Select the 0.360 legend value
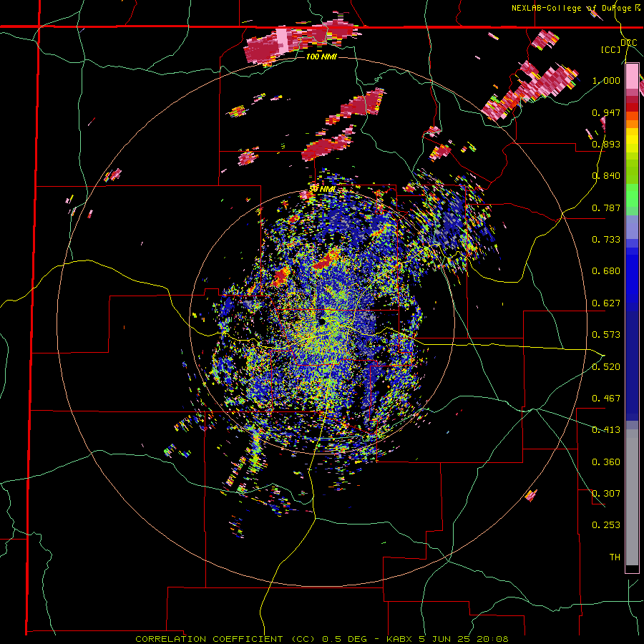This screenshot has width=644, height=644. (606, 462)
